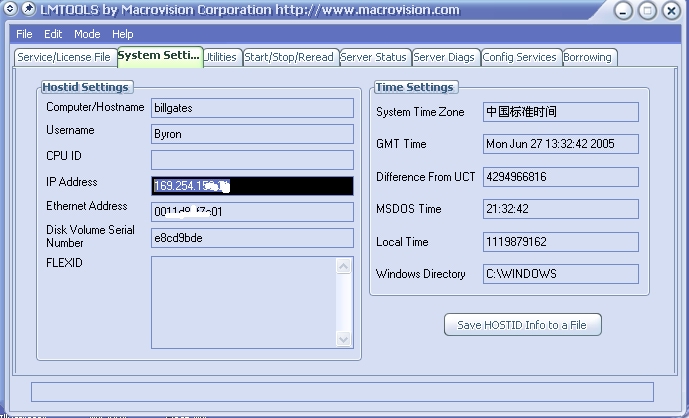This screenshot has height=418, width=689.
Task: Click the Hostid Settings group label
Action: pos(86,87)
